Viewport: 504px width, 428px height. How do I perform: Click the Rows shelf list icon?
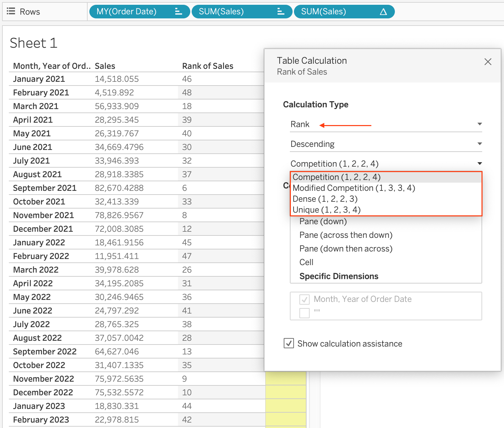pos(11,12)
